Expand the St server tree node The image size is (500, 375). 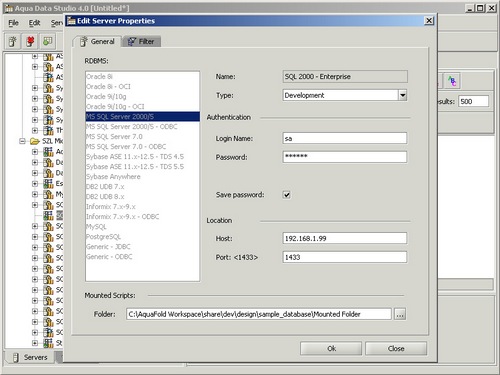pyautogui.click(x=35, y=343)
